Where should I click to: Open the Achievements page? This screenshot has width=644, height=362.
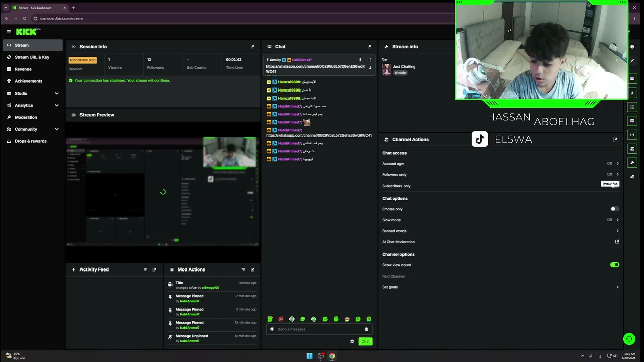pos(33,81)
